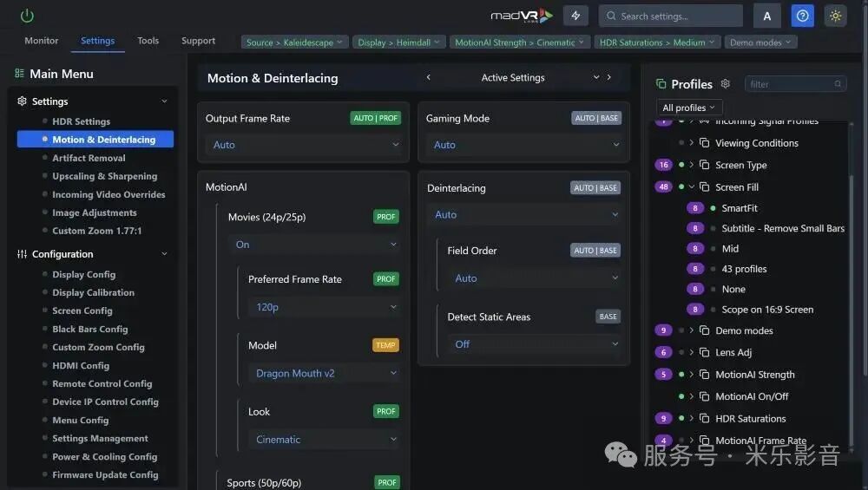Image resolution: width=868 pixels, height=490 pixels.
Task: Collapse the Screen Fill profile group
Action: pos(692,187)
